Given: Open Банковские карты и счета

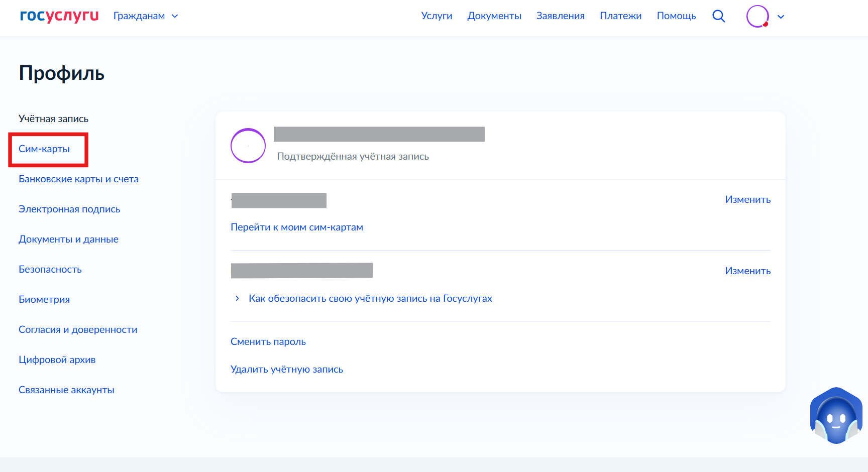Looking at the screenshot, I should (78, 179).
